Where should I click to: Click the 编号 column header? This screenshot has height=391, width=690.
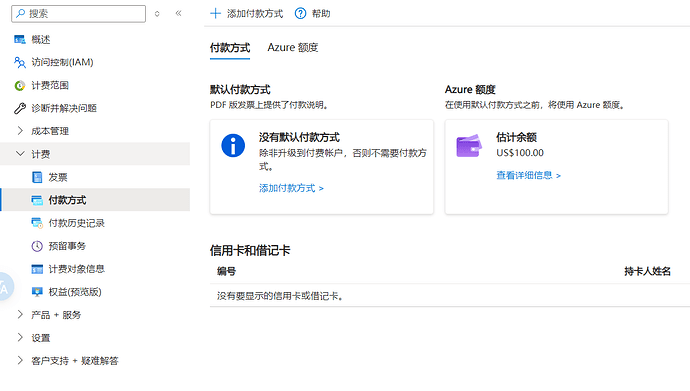[226, 271]
